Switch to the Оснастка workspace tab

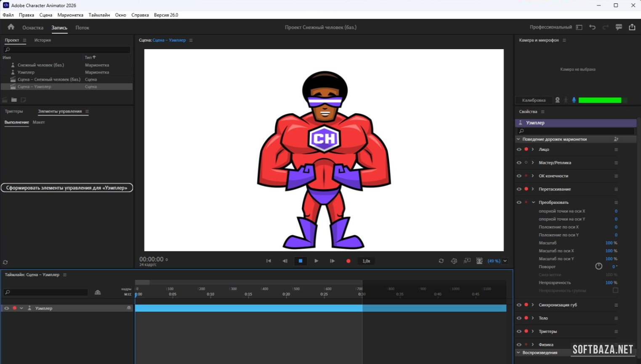tap(33, 28)
